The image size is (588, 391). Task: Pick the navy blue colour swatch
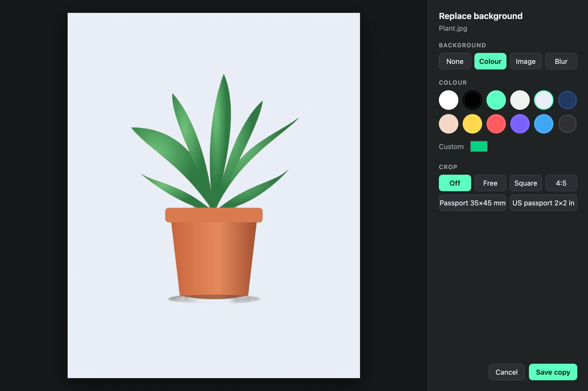pyautogui.click(x=567, y=100)
